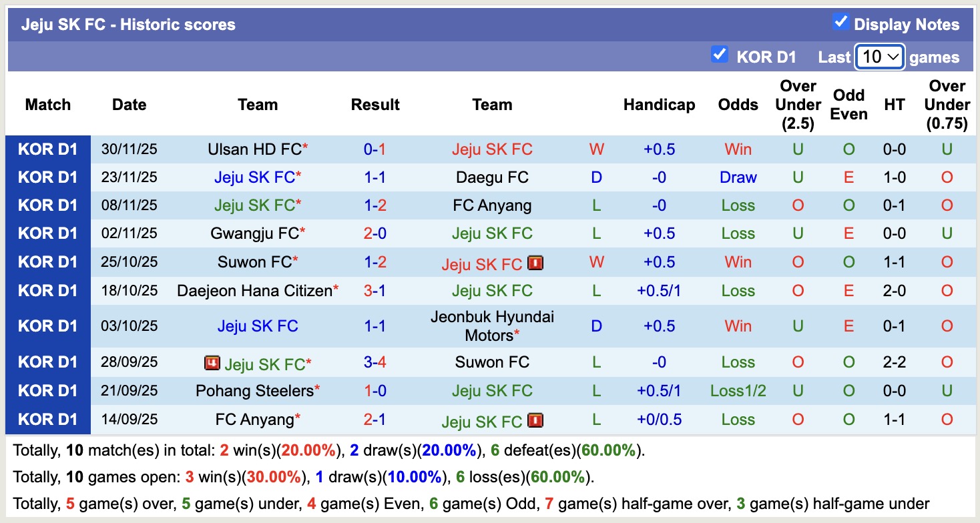
Task: Click KOR D1 league cell for 14/09/25 match
Action: click(47, 420)
